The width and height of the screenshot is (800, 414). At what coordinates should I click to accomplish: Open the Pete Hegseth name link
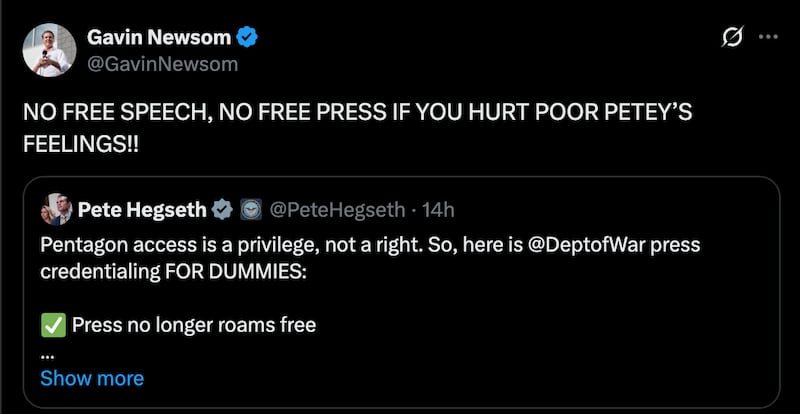[142, 210]
